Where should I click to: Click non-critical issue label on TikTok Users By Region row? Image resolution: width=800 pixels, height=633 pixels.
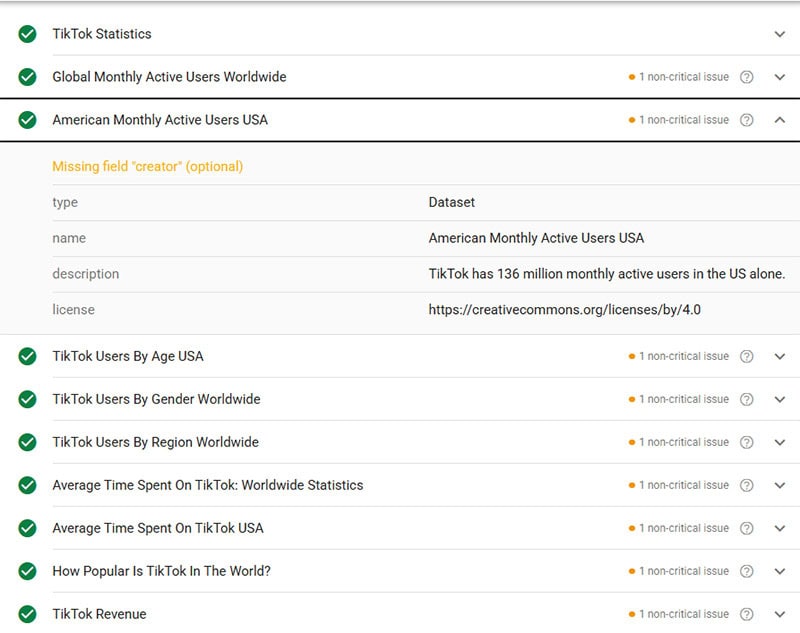coord(679,442)
